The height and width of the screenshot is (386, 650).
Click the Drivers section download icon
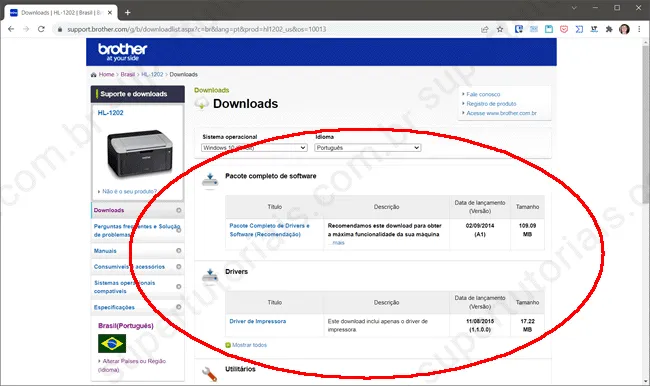pos(210,276)
